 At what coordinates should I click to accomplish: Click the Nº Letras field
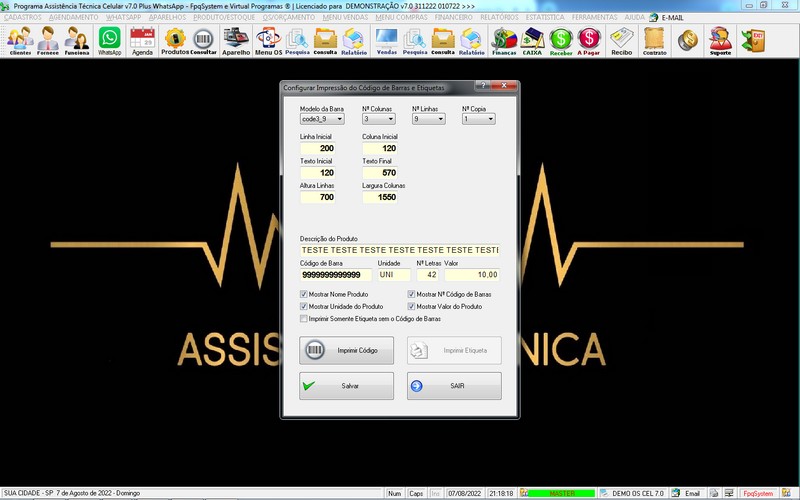pos(428,275)
